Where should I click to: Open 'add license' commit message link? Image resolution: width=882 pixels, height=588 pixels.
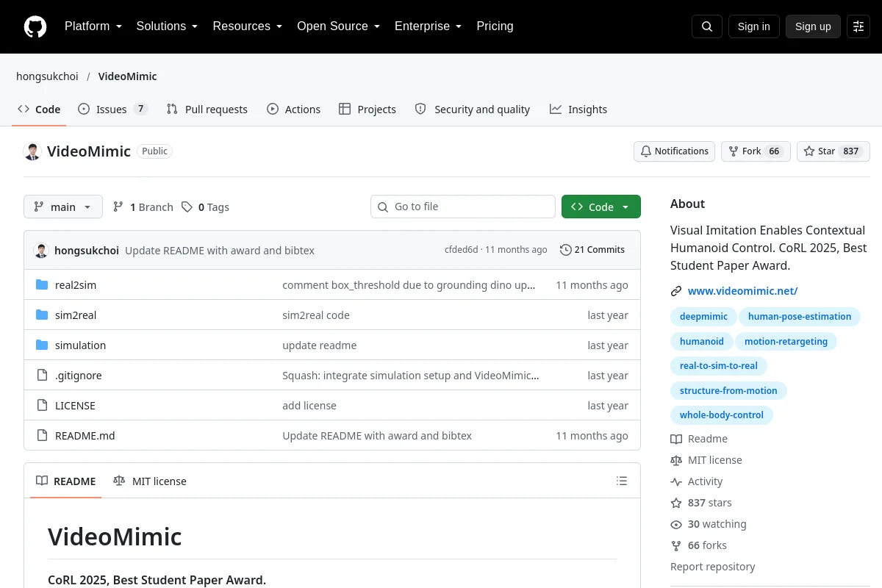309,406
